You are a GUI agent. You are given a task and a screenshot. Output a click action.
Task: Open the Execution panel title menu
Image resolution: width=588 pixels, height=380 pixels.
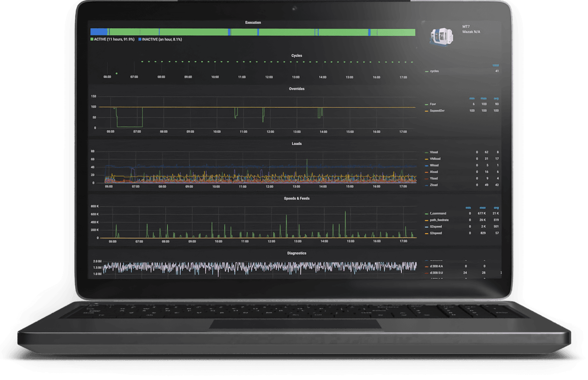pyautogui.click(x=253, y=22)
